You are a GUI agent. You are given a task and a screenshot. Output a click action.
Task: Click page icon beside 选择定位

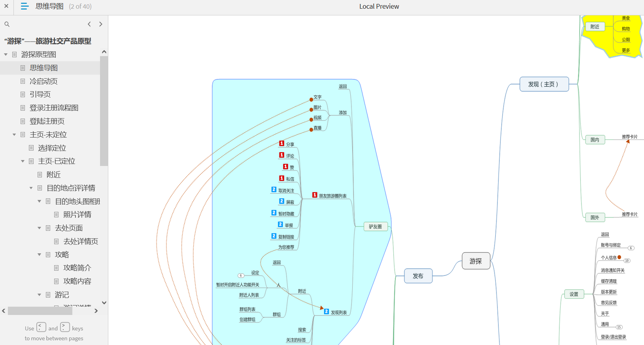[x=31, y=148]
